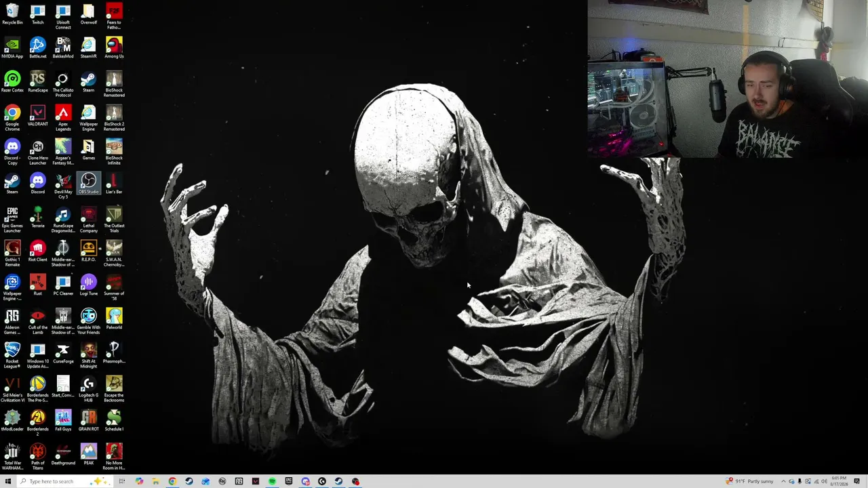
Task: Select the Lethal Company desktop icon
Action: tap(88, 220)
